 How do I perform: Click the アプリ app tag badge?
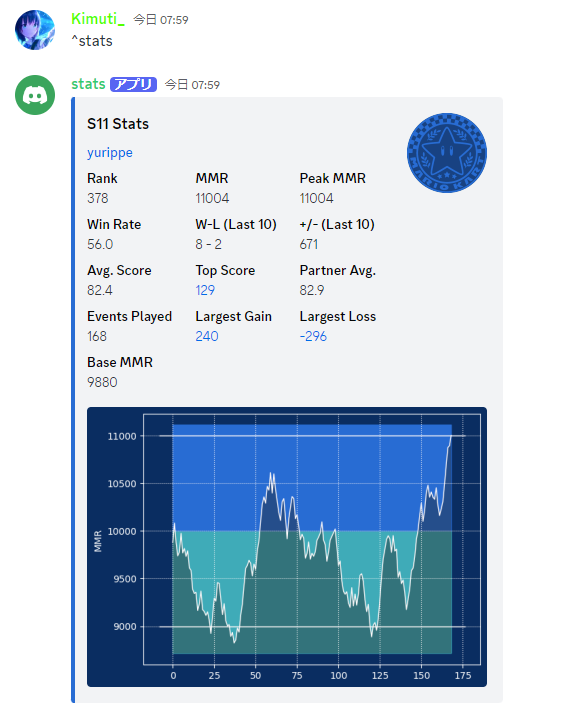click(134, 84)
